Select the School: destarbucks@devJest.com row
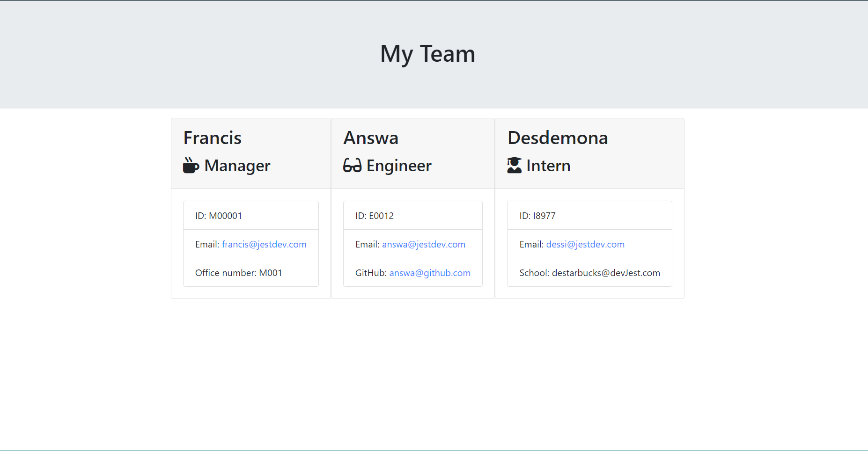This screenshot has width=868, height=451. 589,272
